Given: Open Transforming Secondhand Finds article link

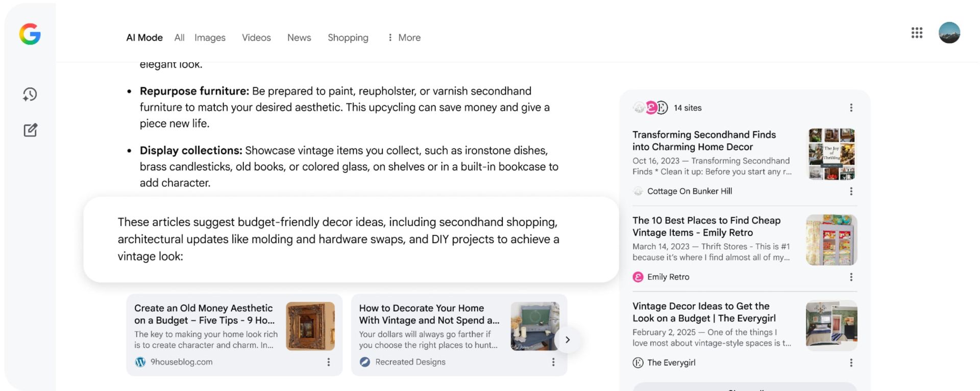Looking at the screenshot, I should [704, 141].
